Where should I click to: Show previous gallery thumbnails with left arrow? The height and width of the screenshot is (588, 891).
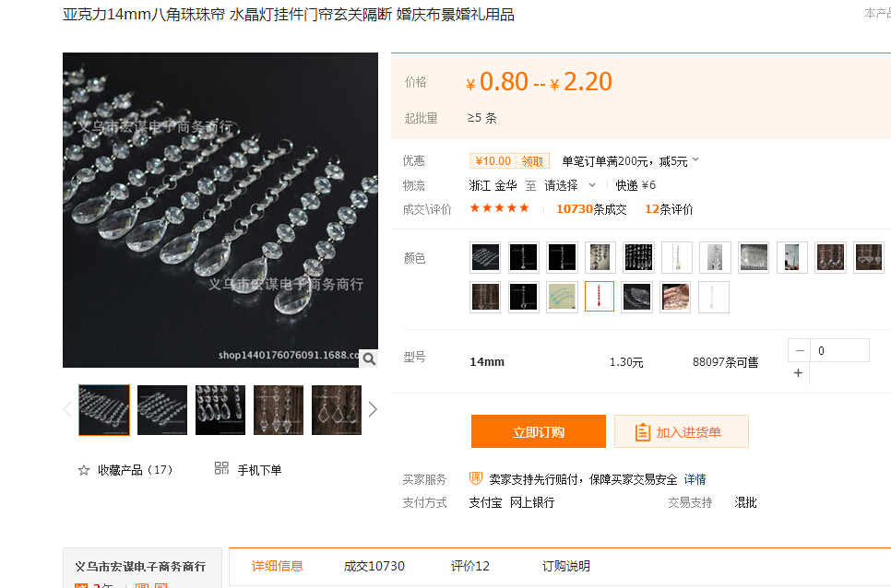(x=67, y=409)
